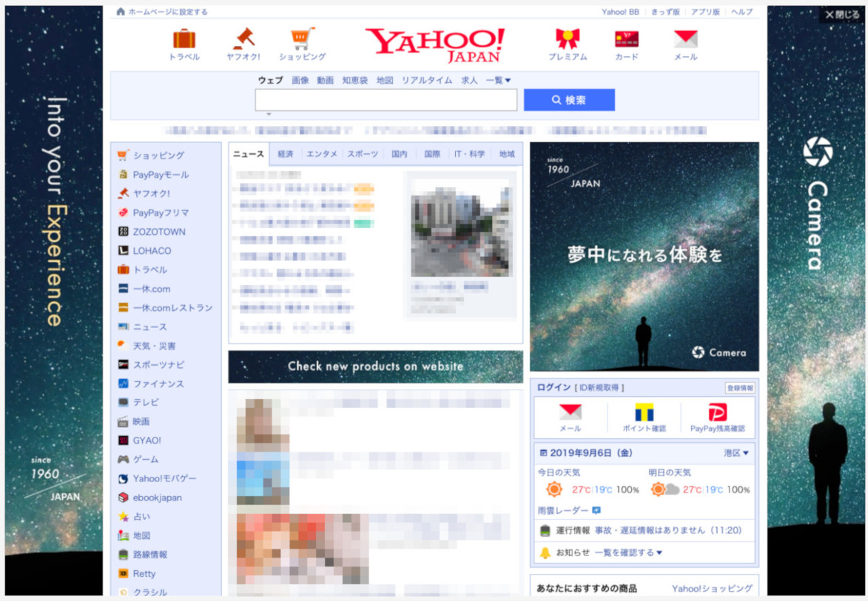
Task: Select the リアルタイム search category
Action: [427, 80]
